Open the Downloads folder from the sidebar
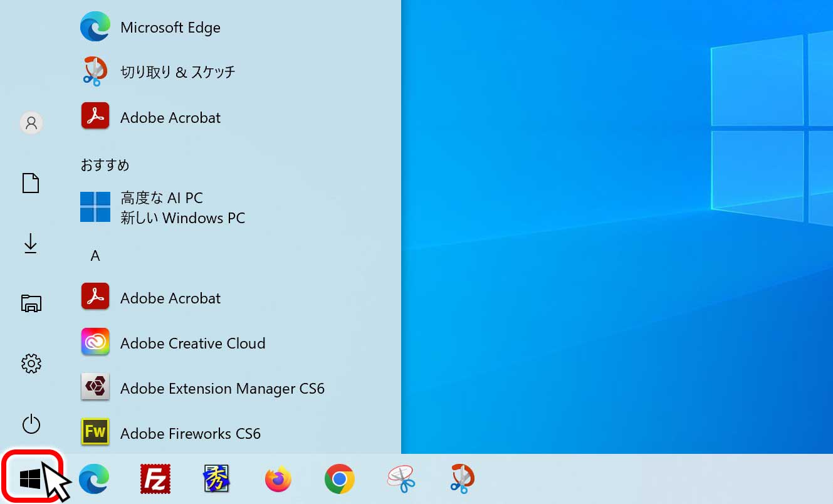Image resolution: width=833 pixels, height=504 pixels. (x=31, y=244)
